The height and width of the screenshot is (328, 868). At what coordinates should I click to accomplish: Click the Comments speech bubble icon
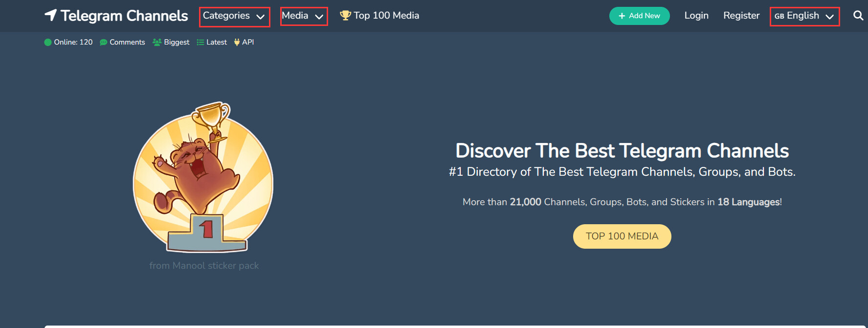point(103,42)
